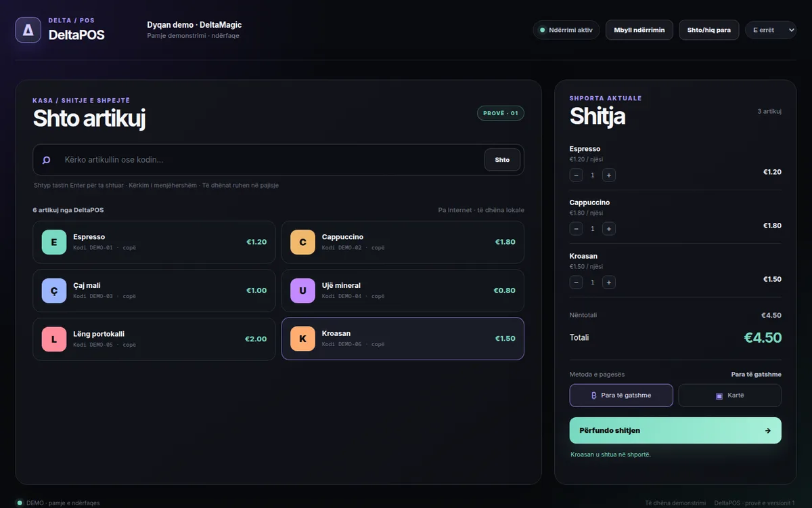The width and height of the screenshot is (812, 508).
Task: Add the Kroasan product card to the sale
Action: [x=403, y=339]
